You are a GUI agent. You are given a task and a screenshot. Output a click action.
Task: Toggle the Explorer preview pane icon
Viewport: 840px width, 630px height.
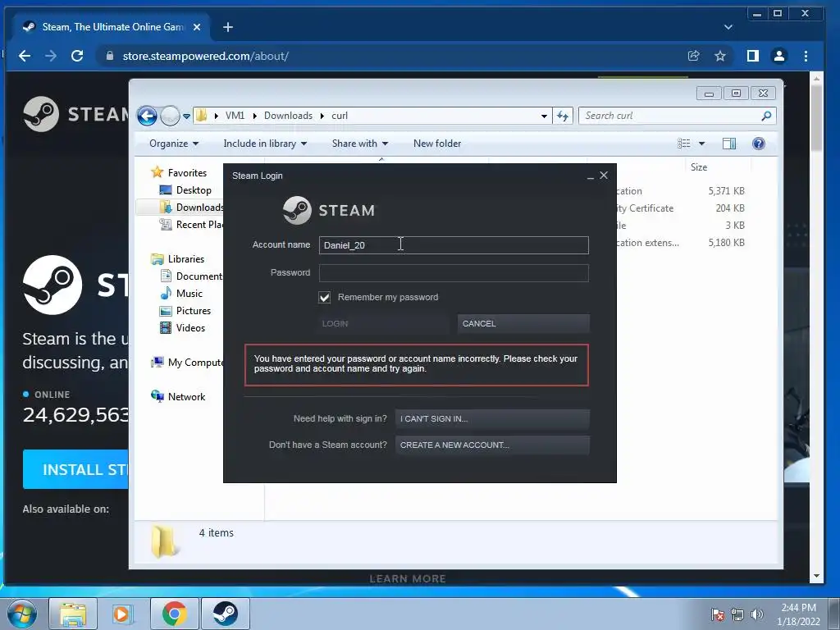click(x=729, y=144)
